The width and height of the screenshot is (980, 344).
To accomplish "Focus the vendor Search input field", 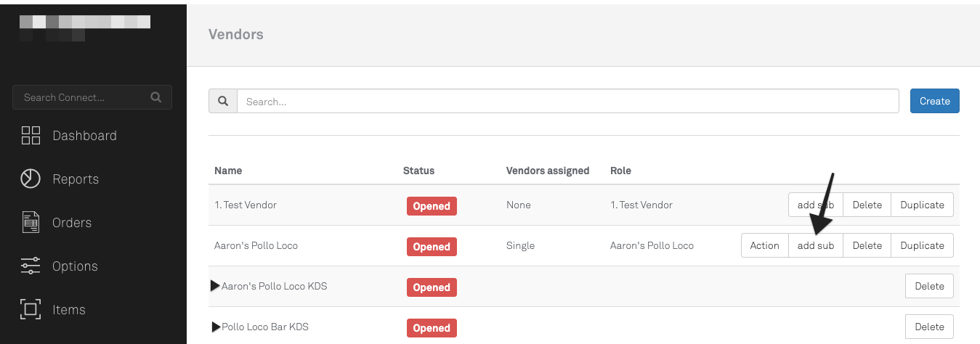I will (567, 102).
